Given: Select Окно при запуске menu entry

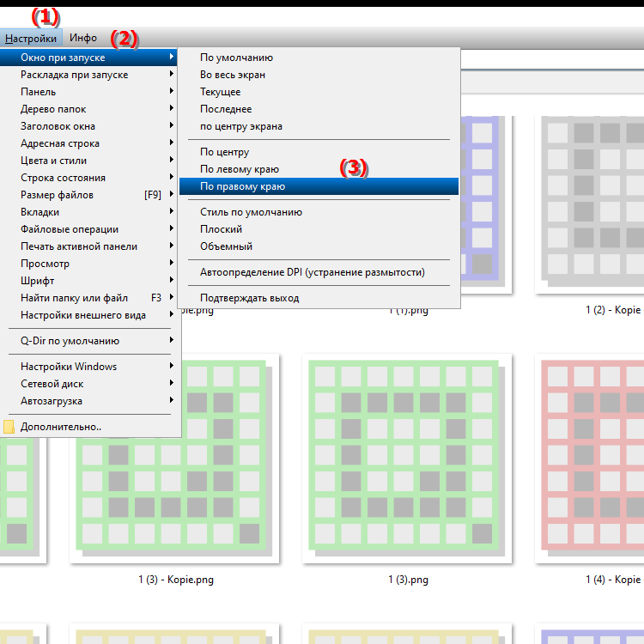Looking at the screenshot, I should (x=88, y=58).
